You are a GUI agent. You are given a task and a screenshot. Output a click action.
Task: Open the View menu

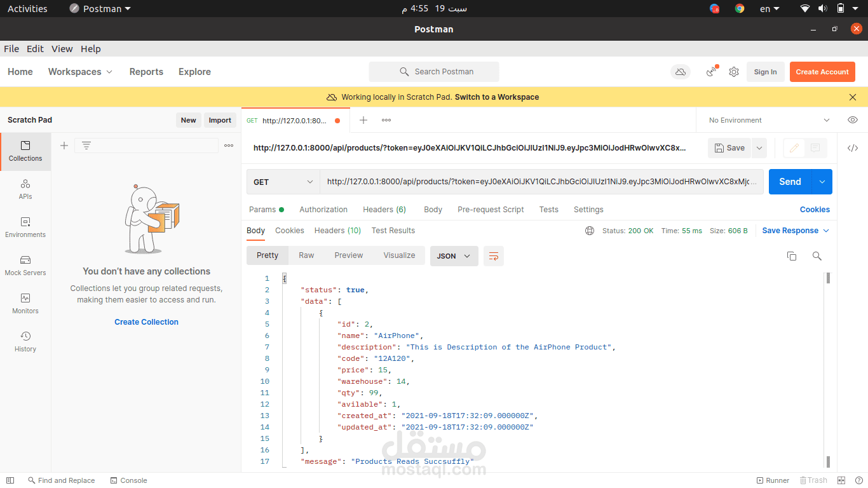pyautogui.click(x=62, y=49)
